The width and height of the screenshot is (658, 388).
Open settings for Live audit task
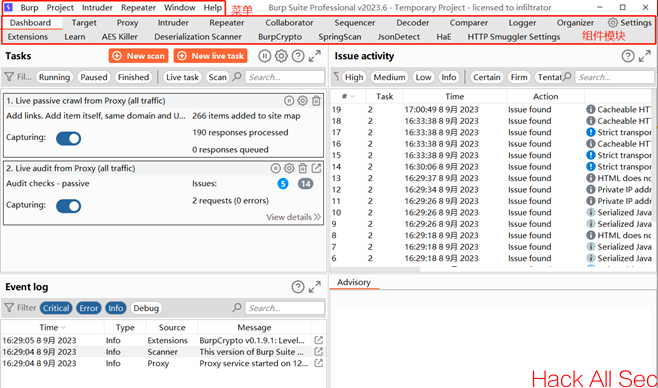(289, 168)
